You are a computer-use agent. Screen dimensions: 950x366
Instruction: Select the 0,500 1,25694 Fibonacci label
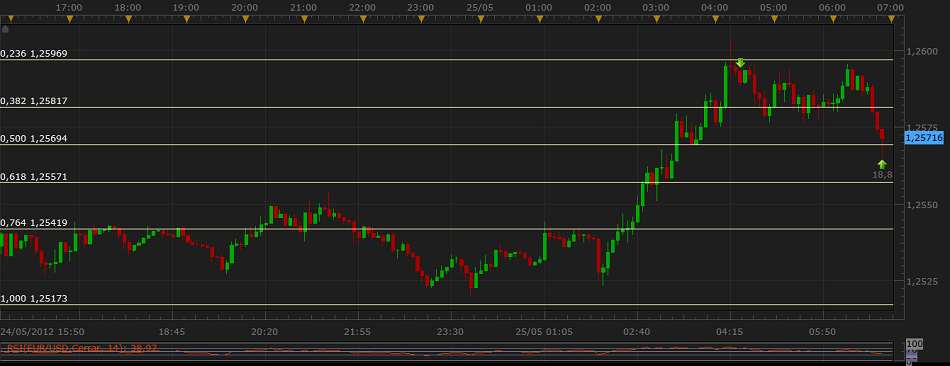click(x=34, y=138)
